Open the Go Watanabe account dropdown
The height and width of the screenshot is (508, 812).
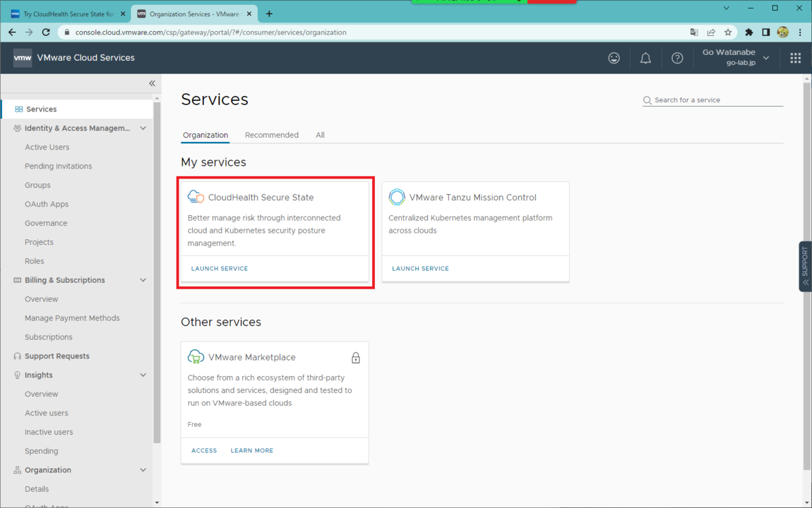[736, 58]
